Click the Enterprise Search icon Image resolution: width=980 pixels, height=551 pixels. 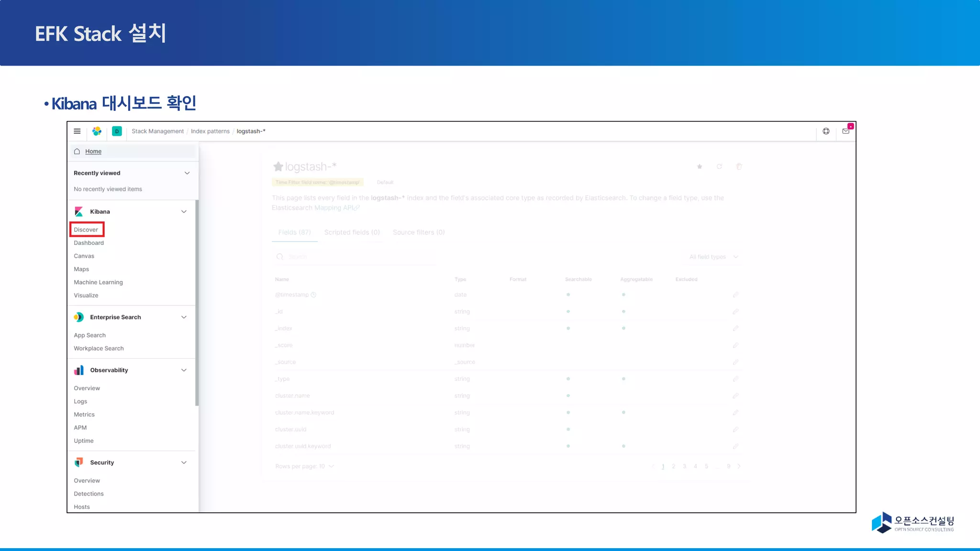[79, 317]
